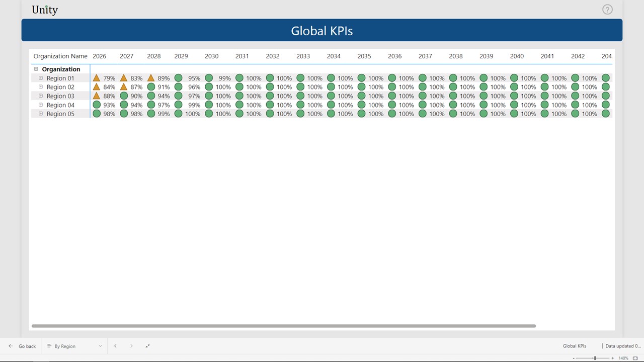The height and width of the screenshot is (362, 644).
Task: Click the Region 05 row label
Action: click(60, 114)
